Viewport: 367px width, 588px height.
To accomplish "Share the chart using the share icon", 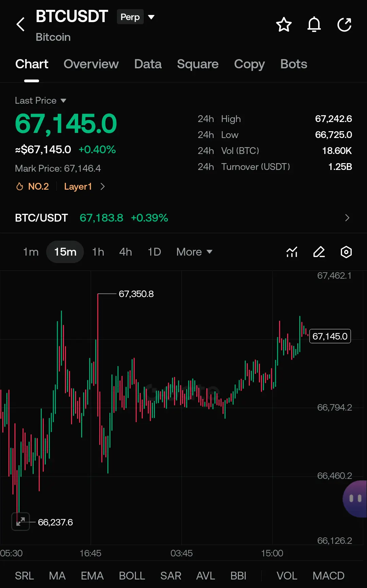I will [x=344, y=24].
